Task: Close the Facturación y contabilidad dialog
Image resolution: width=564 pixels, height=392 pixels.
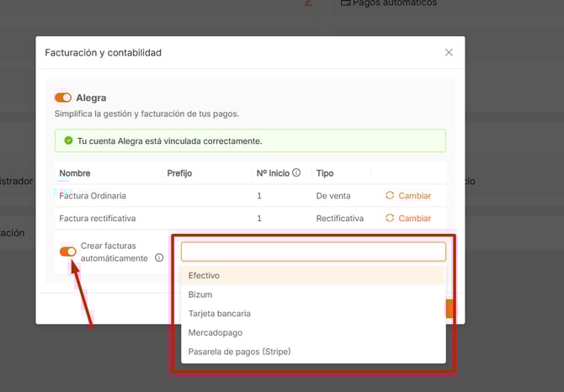Action: [449, 52]
